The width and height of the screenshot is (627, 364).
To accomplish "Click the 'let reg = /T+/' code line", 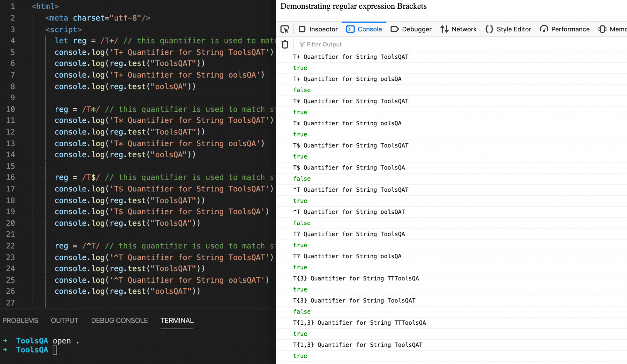I will pos(165,41).
